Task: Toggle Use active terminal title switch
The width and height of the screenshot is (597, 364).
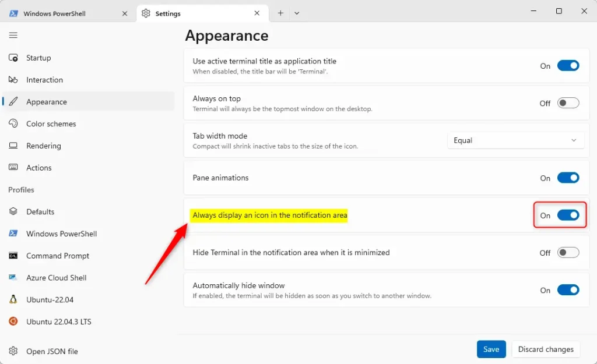Action: pos(568,66)
